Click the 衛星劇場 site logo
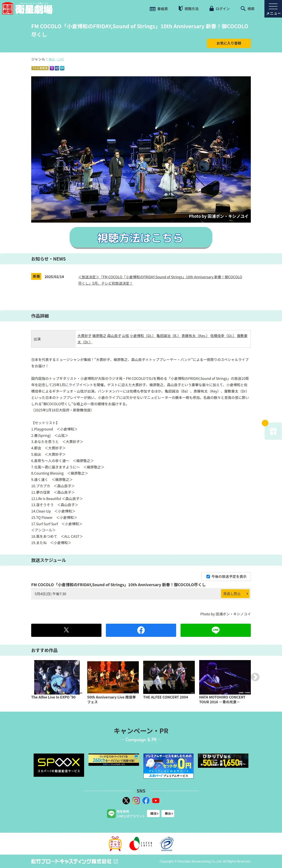282x868 pixels. point(27,9)
